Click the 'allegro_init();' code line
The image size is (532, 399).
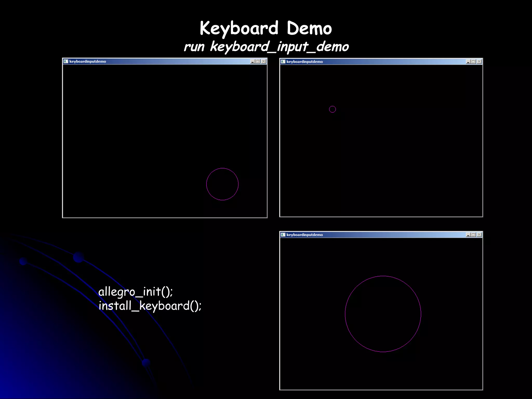tap(135, 291)
